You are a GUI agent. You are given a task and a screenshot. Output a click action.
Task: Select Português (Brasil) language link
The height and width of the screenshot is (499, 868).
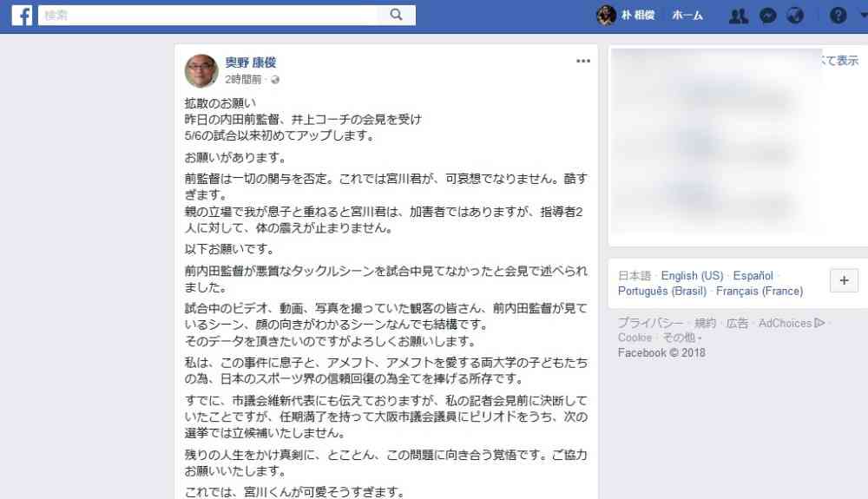point(662,291)
